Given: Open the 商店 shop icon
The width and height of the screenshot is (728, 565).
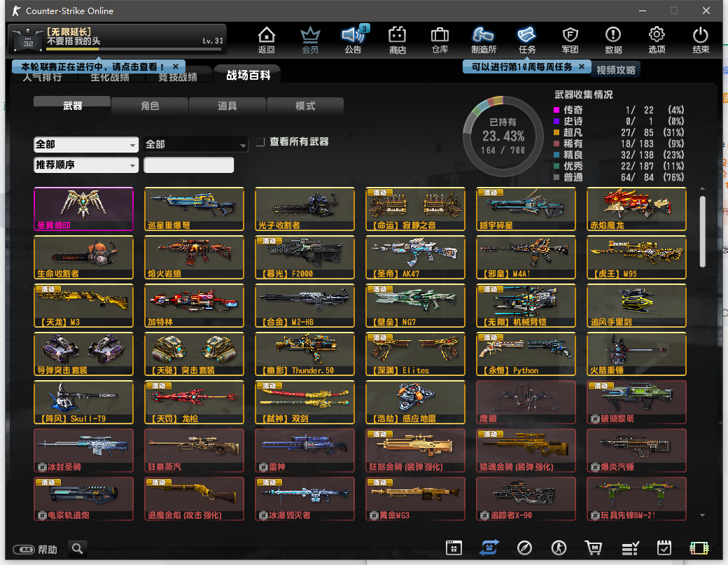Looking at the screenshot, I should click(x=398, y=40).
